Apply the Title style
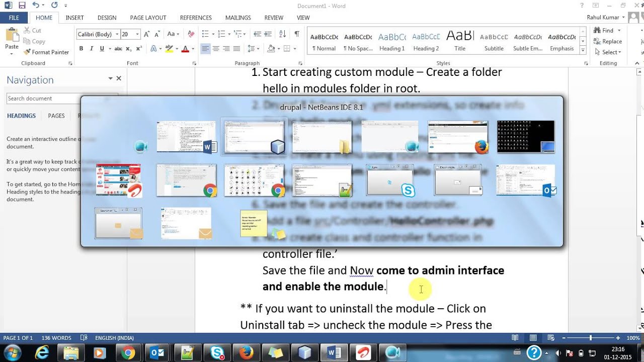The width and height of the screenshot is (644, 362). 460,42
